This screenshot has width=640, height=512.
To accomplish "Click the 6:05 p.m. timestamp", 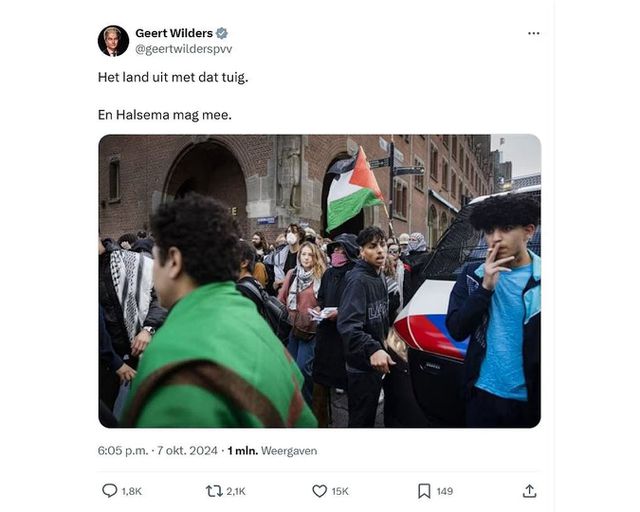I will click(122, 451).
